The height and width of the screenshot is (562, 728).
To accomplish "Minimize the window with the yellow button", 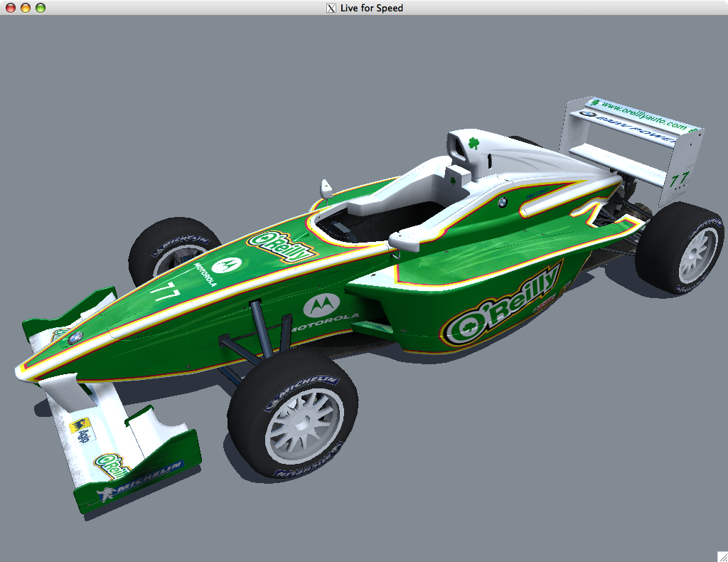I will 26,8.
